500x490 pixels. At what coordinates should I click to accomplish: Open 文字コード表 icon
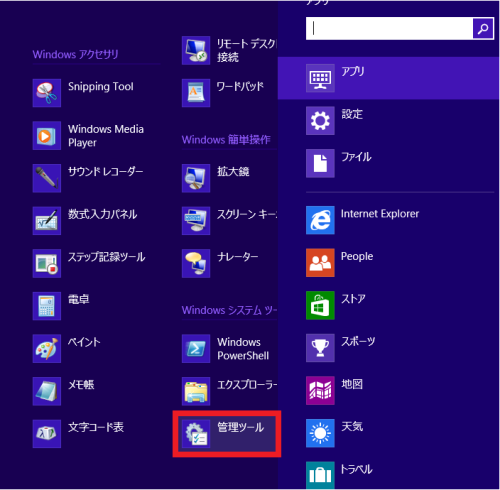click(x=47, y=434)
